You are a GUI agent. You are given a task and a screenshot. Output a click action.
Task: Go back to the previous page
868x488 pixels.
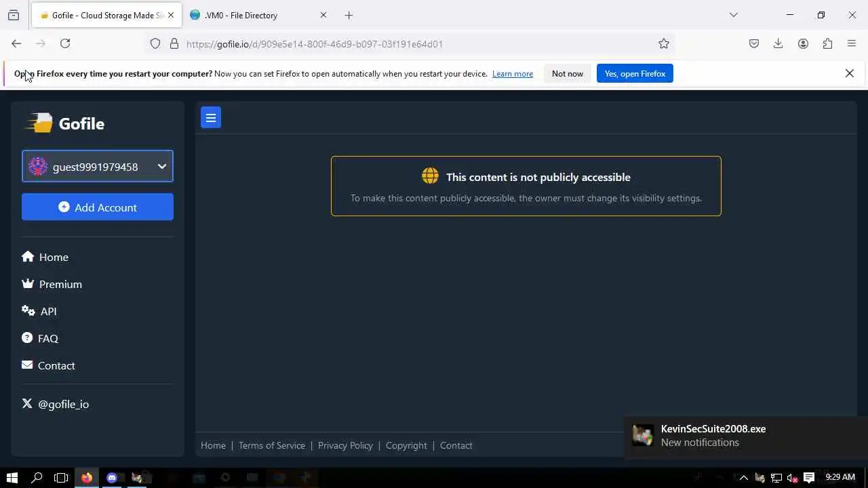point(16,43)
